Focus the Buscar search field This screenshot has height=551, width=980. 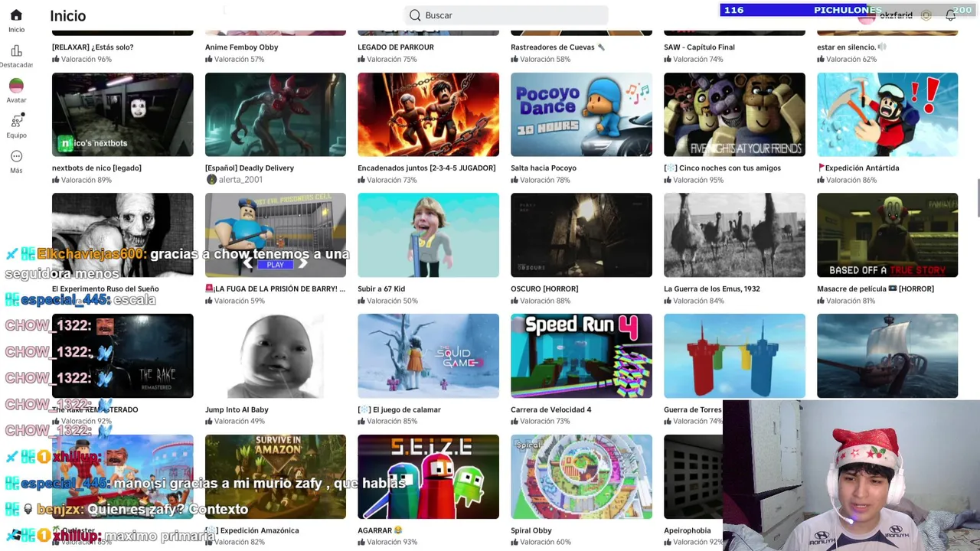506,15
